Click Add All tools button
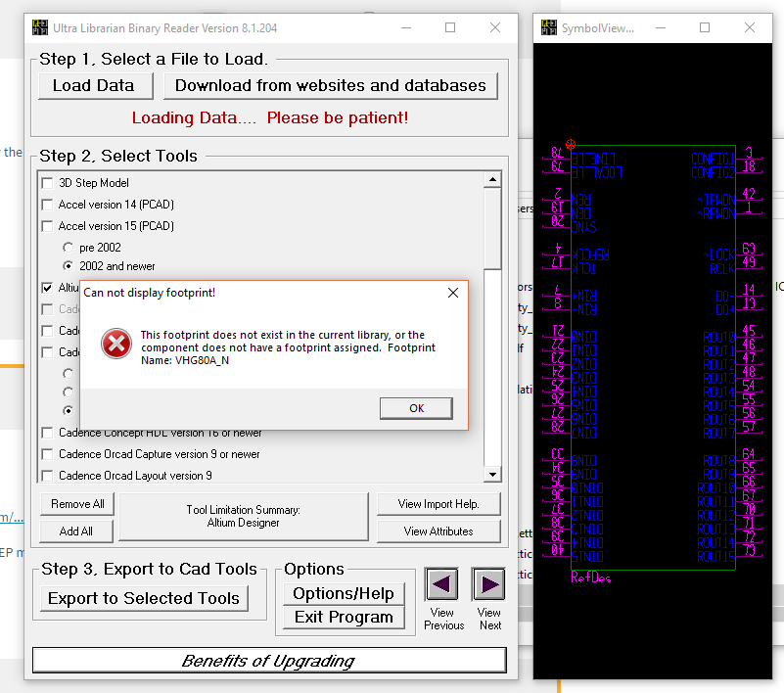This screenshot has height=693, width=784. pos(77,531)
